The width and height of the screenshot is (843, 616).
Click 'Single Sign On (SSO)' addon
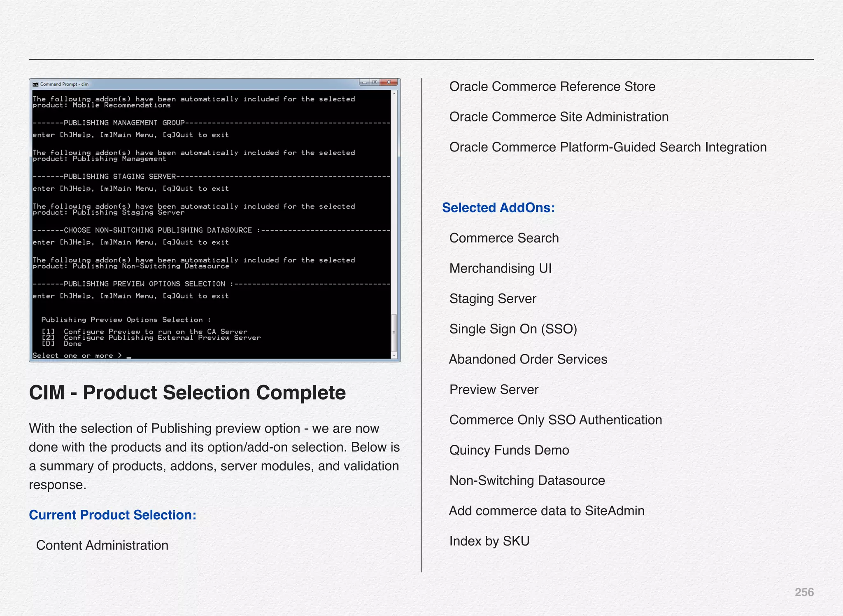pos(513,329)
